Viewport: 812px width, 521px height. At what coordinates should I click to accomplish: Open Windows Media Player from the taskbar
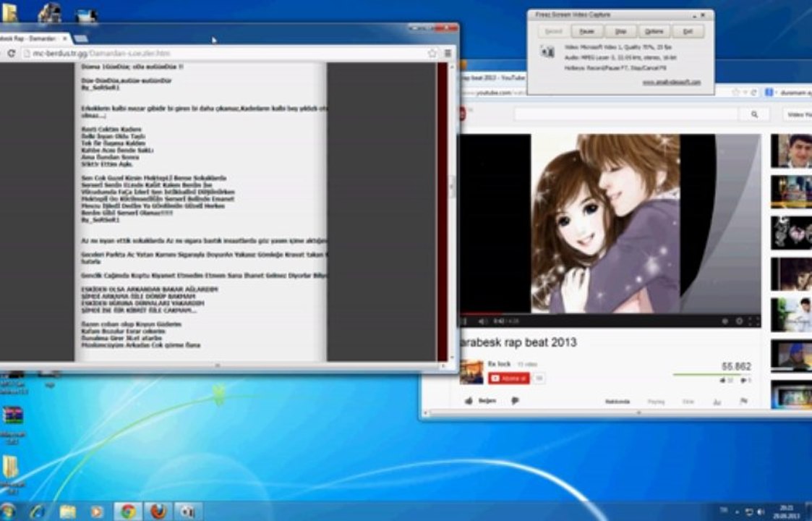tap(97, 512)
